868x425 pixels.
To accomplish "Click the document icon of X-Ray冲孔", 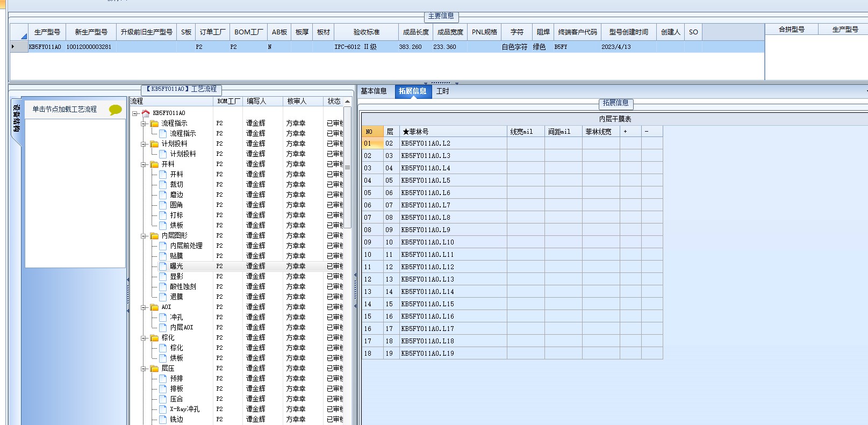I will tap(163, 409).
